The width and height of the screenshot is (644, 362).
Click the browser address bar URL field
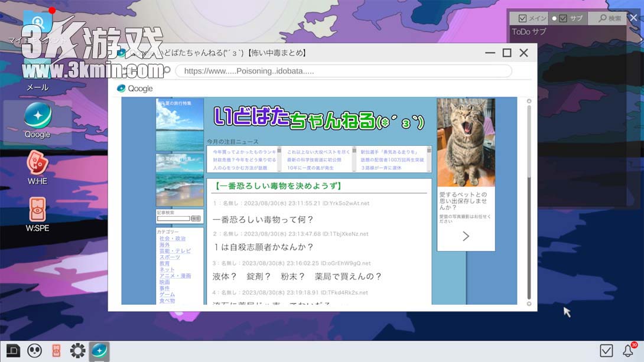(x=343, y=71)
